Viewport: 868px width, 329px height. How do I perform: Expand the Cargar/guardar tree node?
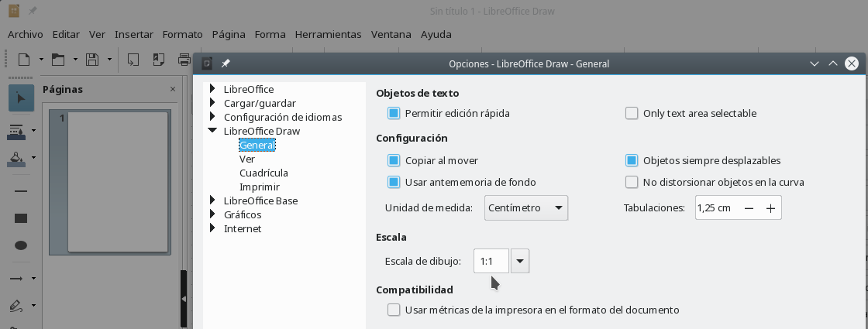click(212, 103)
